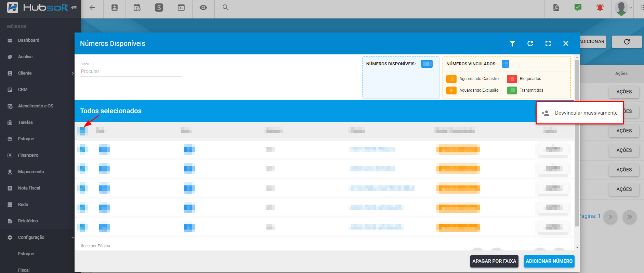Click background page refresh button
Viewport: 644px width, 273px height.
(x=627, y=42)
